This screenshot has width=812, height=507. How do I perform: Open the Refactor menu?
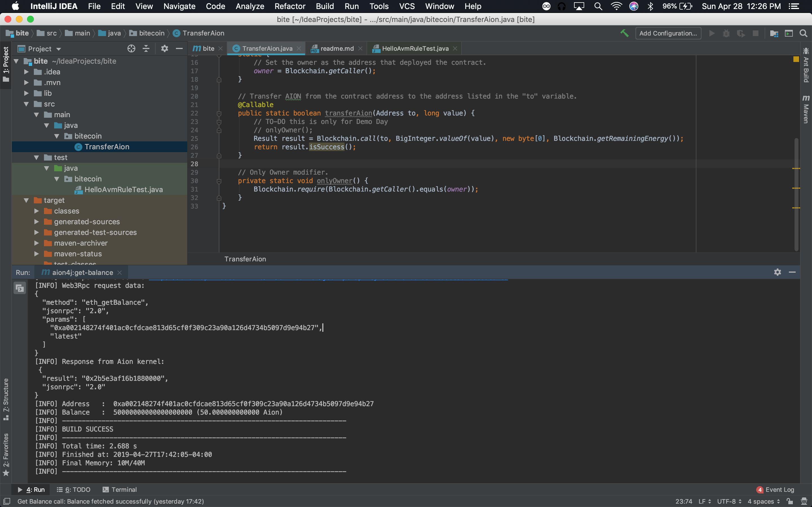point(290,6)
